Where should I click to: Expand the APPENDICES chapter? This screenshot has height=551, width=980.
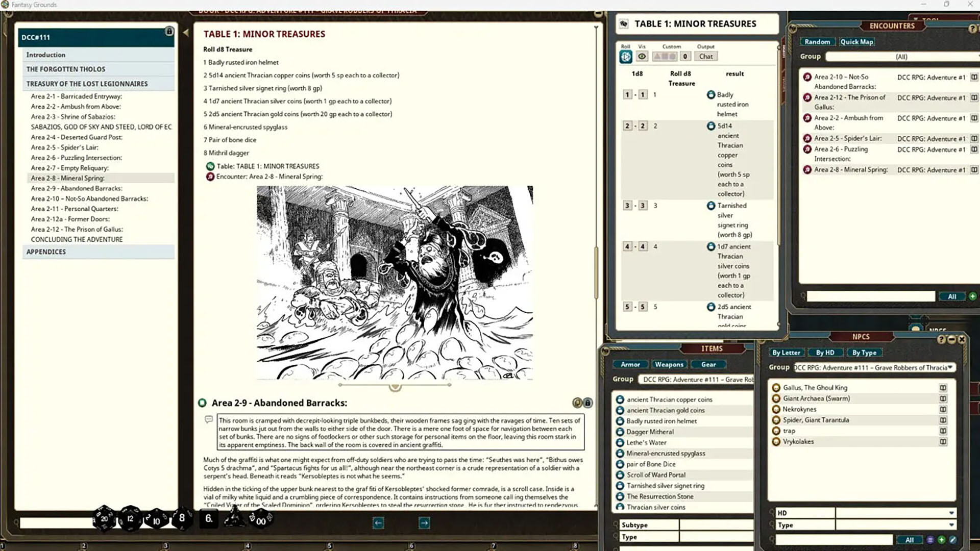(98, 252)
